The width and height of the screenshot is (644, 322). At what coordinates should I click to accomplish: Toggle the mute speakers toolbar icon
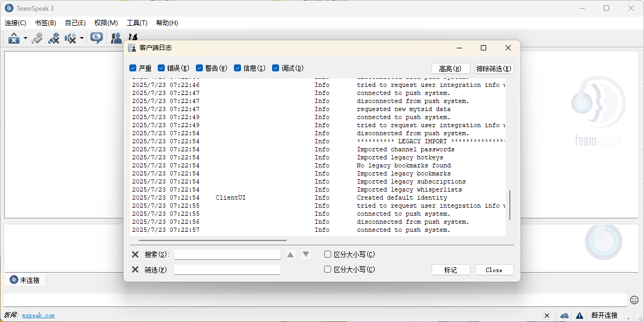[70, 38]
